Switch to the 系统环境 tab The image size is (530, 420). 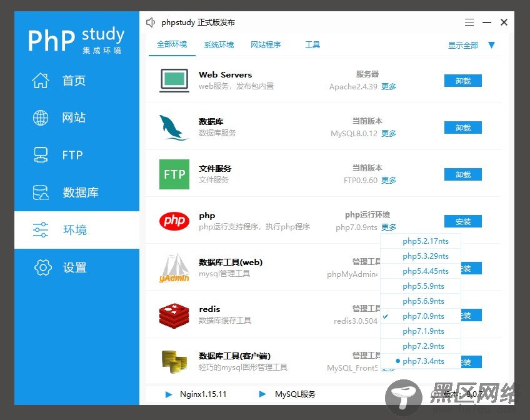click(219, 44)
